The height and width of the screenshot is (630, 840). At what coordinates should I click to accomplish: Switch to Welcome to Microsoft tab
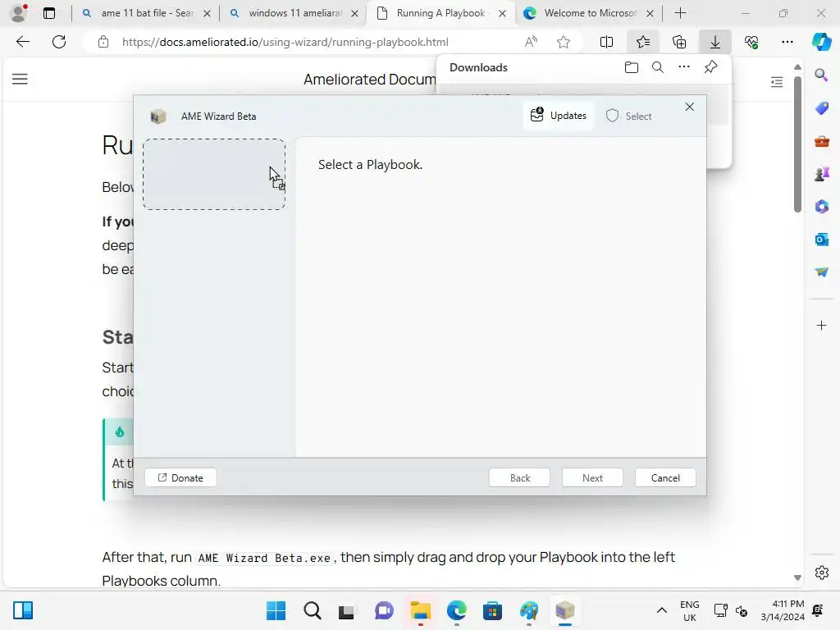tap(589, 13)
